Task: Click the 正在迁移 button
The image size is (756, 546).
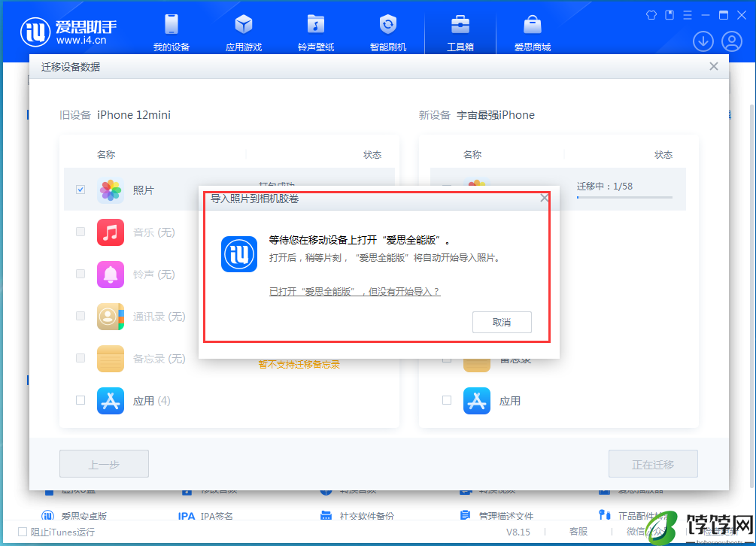Action: point(653,464)
